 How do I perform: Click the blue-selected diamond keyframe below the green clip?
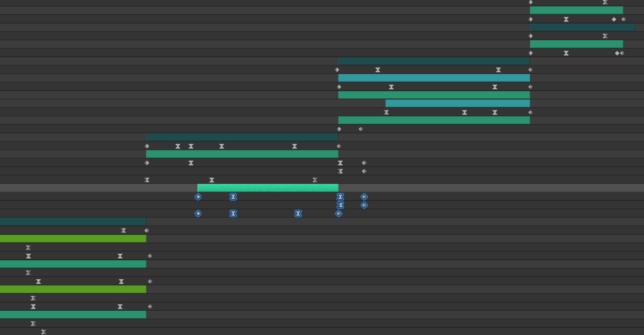198,196
